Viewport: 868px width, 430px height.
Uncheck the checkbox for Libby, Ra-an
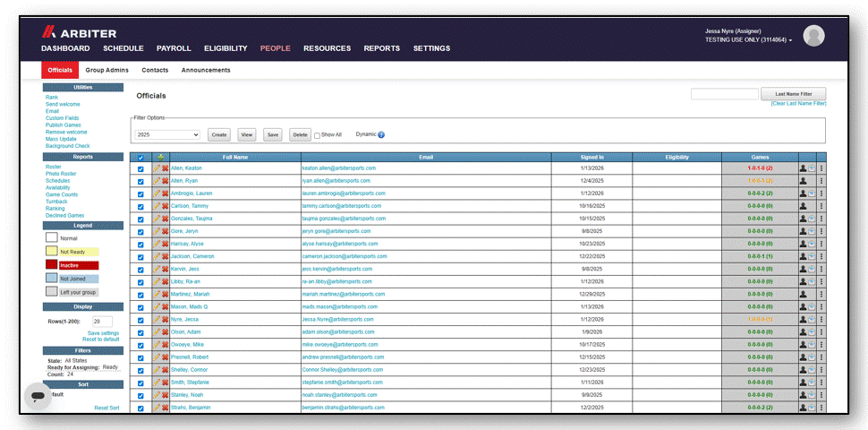point(140,282)
